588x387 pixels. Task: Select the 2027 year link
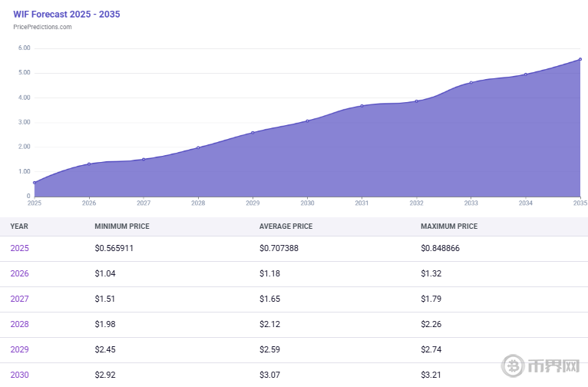coord(20,299)
